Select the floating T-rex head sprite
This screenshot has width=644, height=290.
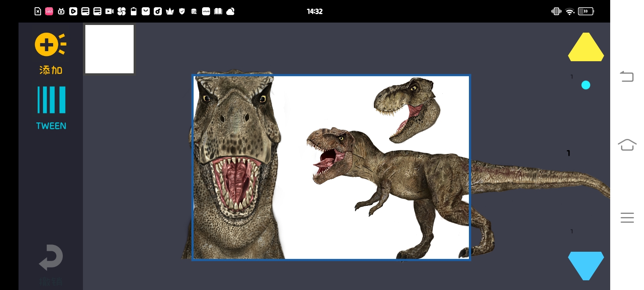point(407,109)
